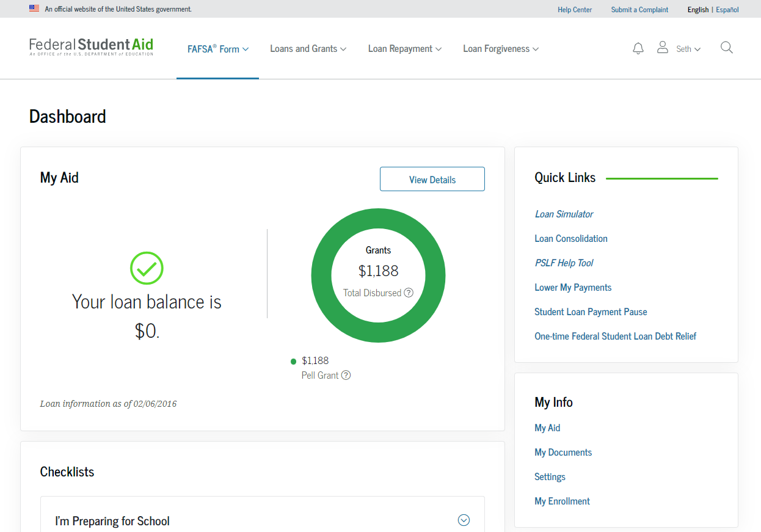The image size is (761, 532).
Task: Open Loan Simulator quick link
Action: tap(564, 214)
